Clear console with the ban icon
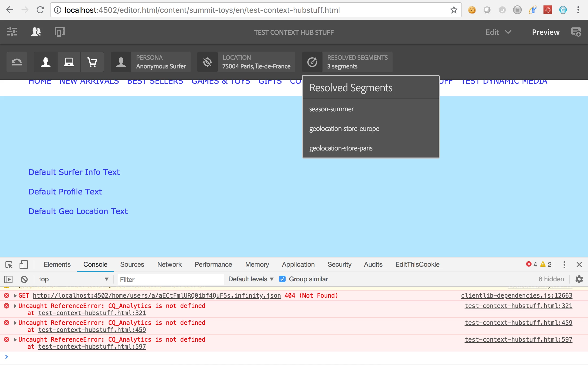Image resolution: width=588 pixels, height=365 pixels. click(24, 279)
